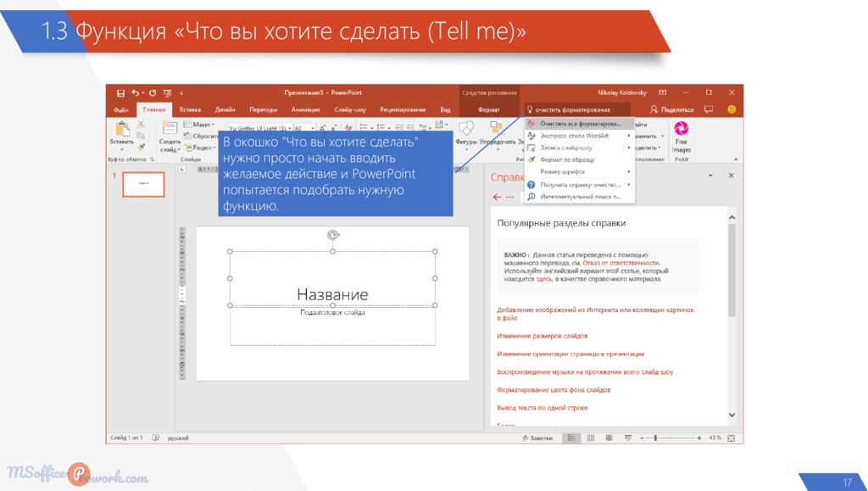Follow the здесь link in help
This screenshot has width=868, height=491.
(543, 280)
